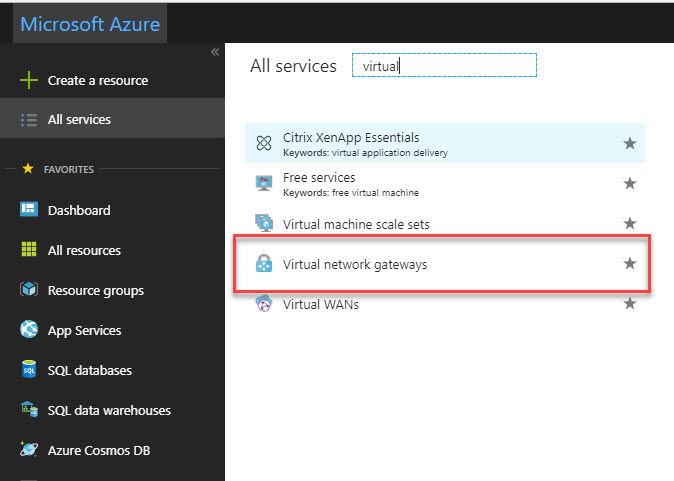Click the Microsoft Azure home logo
This screenshot has width=674, height=481.
[x=90, y=24]
